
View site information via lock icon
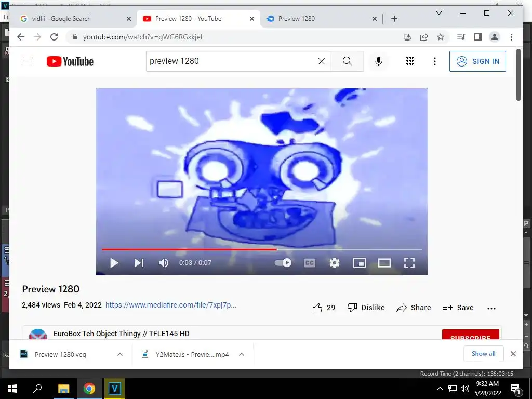[x=75, y=37]
